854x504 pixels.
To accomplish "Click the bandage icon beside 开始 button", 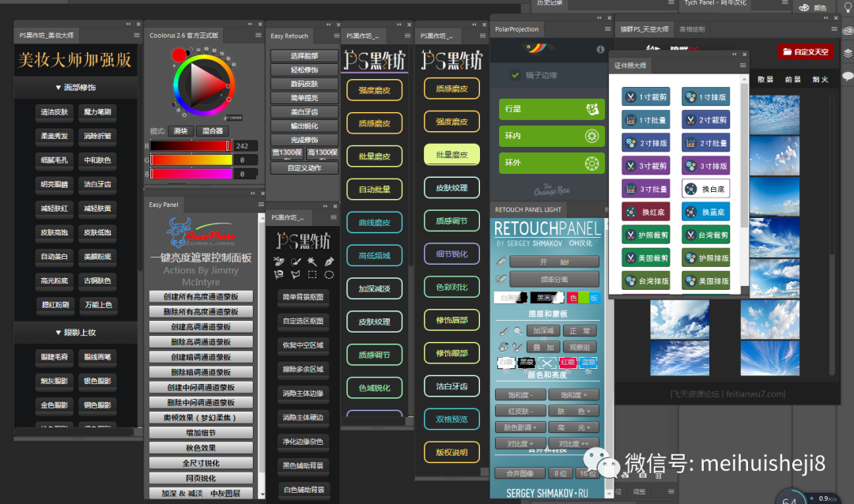I will 501,261.
